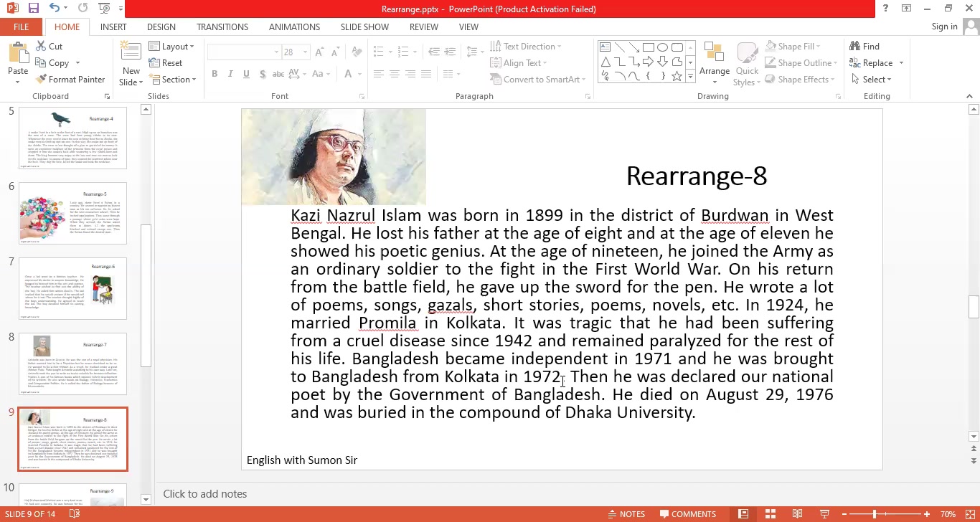Click the 70% zoom level button
The width and height of the screenshot is (980, 522).
click(948, 514)
